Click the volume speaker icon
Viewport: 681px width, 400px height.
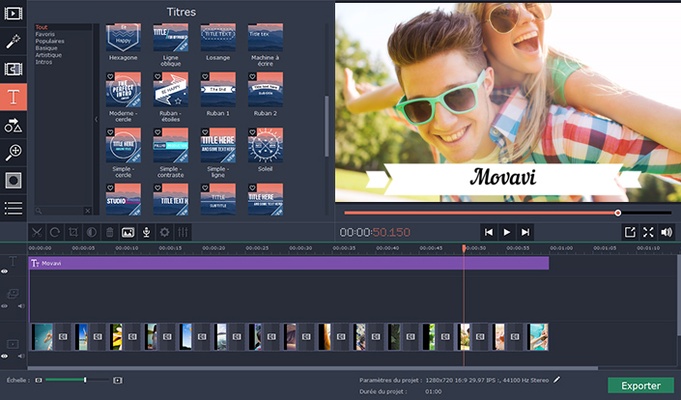[666, 232]
